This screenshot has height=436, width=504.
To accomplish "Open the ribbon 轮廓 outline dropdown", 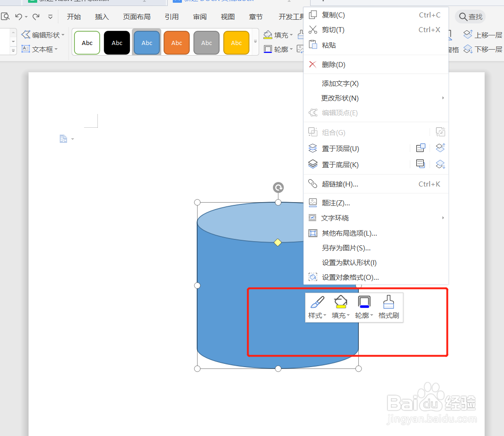I will [x=278, y=49].
